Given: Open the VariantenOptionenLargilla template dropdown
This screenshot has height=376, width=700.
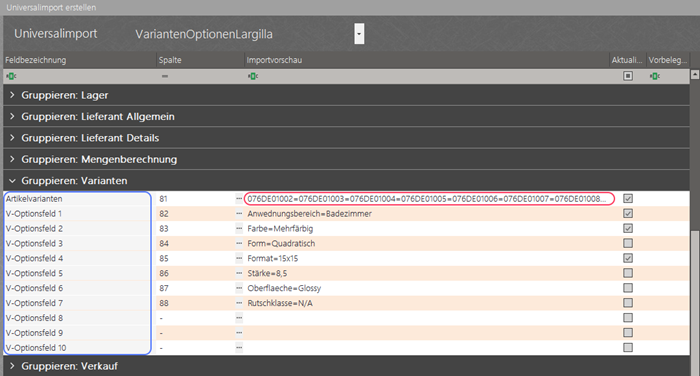Looking at the screenshot, I should pyautogui.click(x=359, y=34).
